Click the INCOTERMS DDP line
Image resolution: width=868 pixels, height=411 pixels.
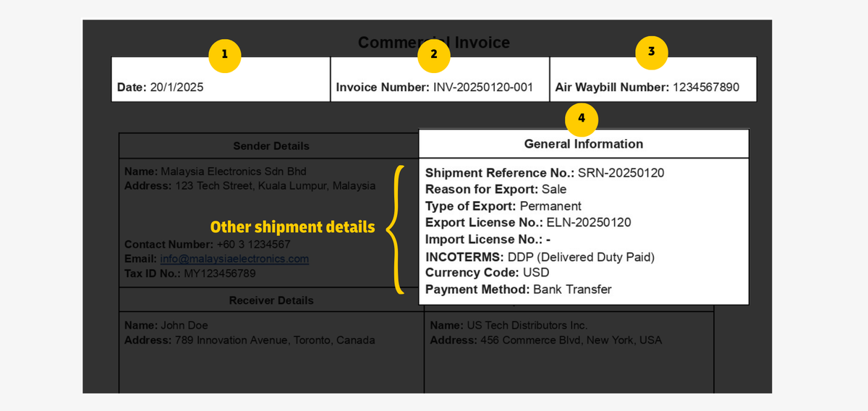click(540, 257)
